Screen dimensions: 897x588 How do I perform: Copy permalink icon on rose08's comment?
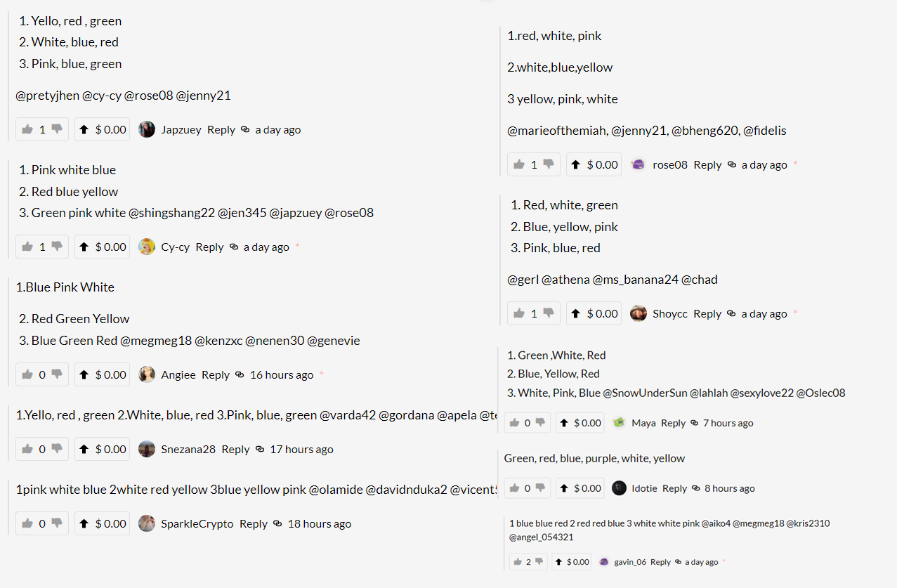tap(732, 164)
